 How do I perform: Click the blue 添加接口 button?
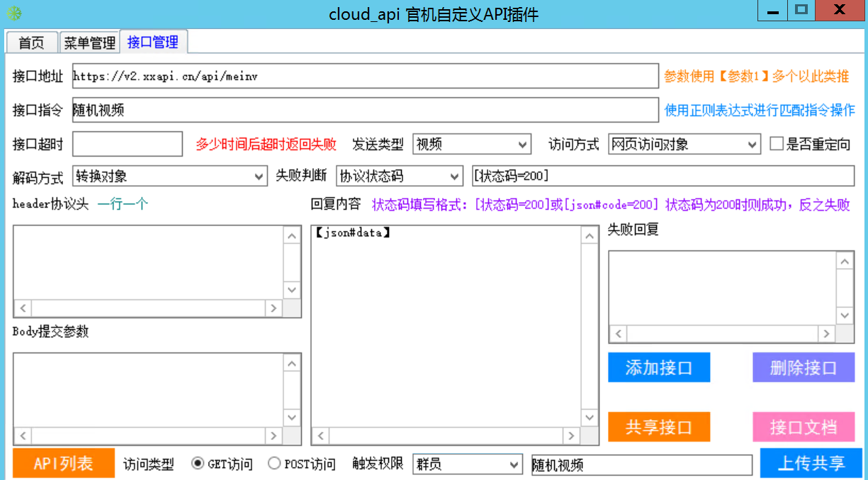tap(659, 367)
